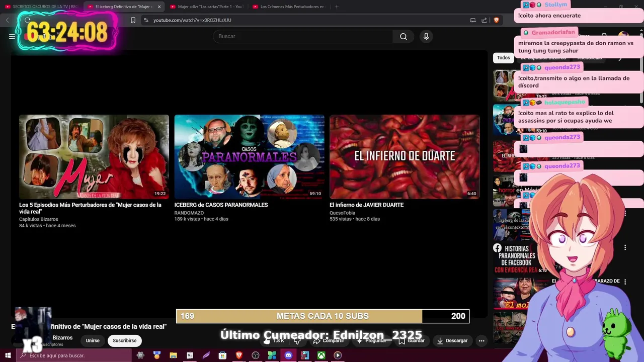Click the bookmark icon in the address bar
Viewport: 644px width, 362px height.
[133, 20]
